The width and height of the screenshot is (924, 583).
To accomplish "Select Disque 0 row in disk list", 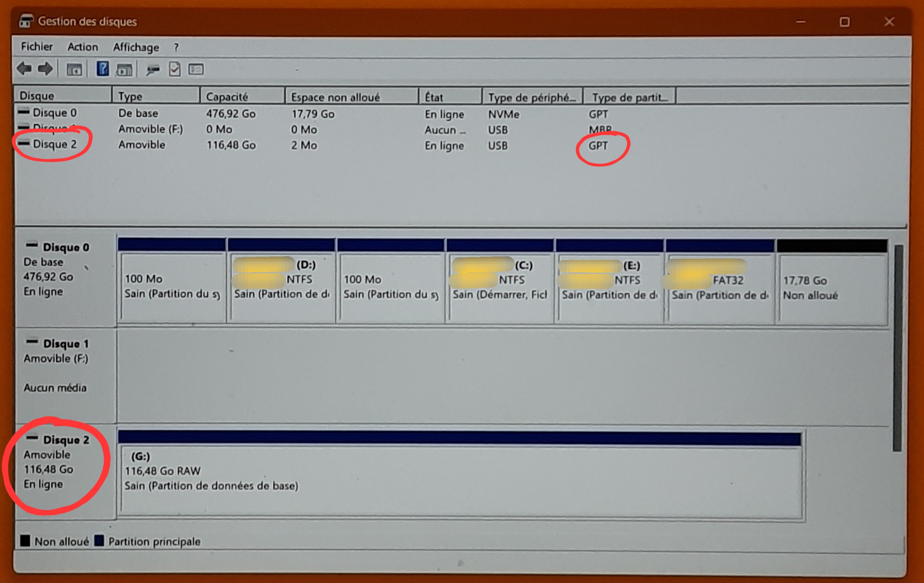I will pos(55,113).
